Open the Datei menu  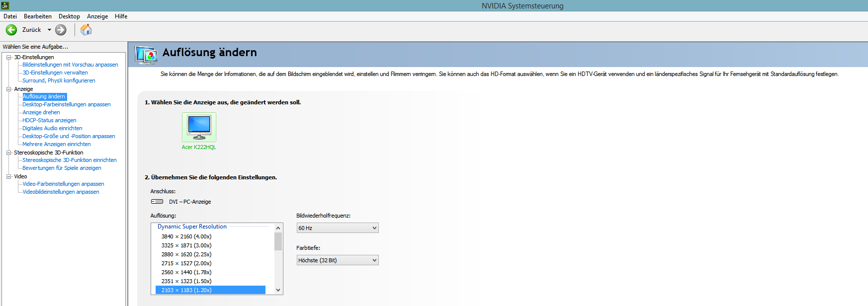tap(10, 16)
